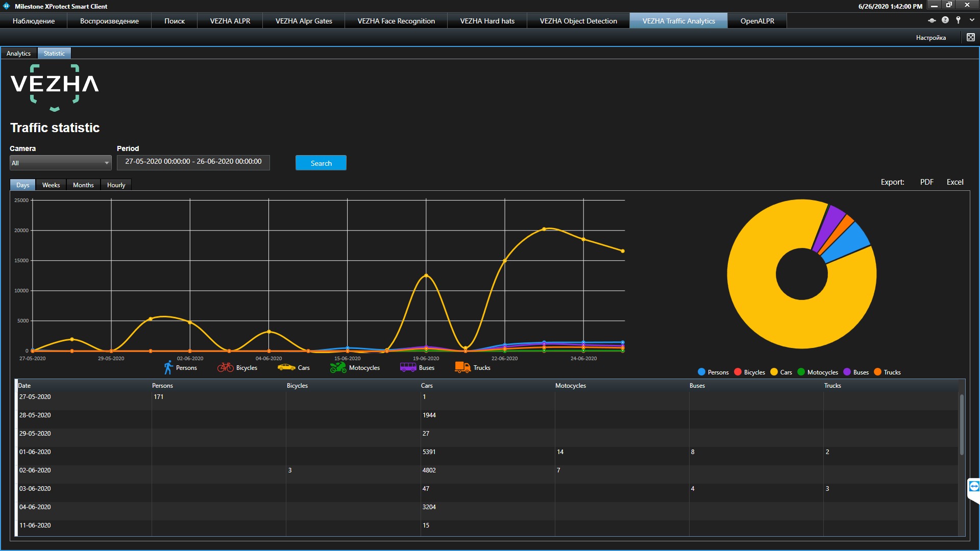Open the Help question mark icon
This screenshot has height=551, width=980.
tap(945, 20)
